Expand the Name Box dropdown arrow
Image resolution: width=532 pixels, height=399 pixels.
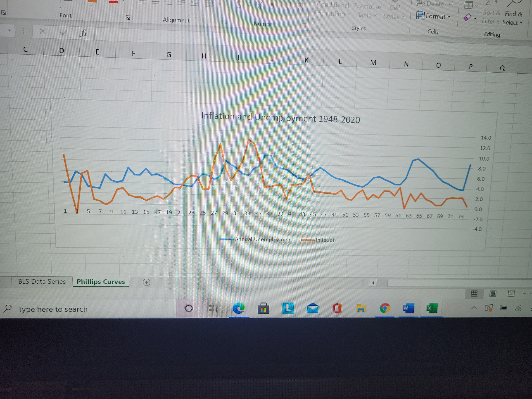[10, 30]
